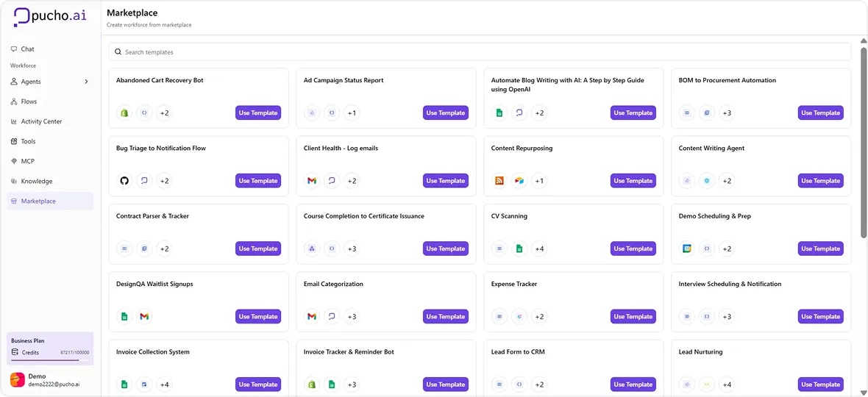Click Google Sheets icon on Invoice Collection System
The height and width of the screenshot is (397, 868).
124,385
